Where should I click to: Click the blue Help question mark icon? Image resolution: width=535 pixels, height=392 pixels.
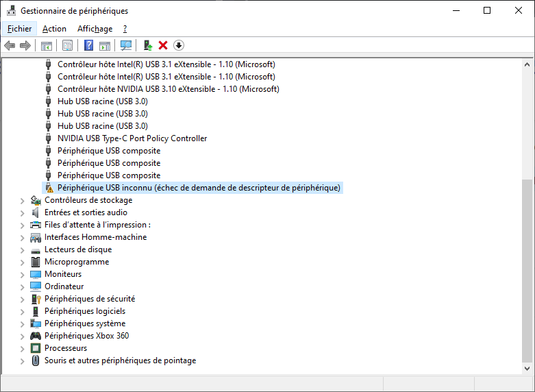88,45
